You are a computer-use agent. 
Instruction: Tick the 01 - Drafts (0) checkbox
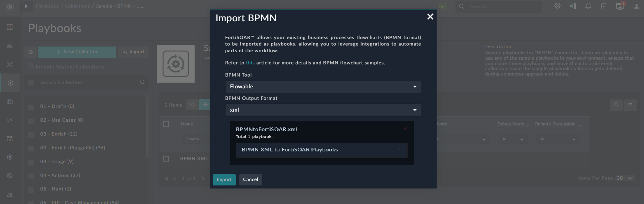[31, 107]
